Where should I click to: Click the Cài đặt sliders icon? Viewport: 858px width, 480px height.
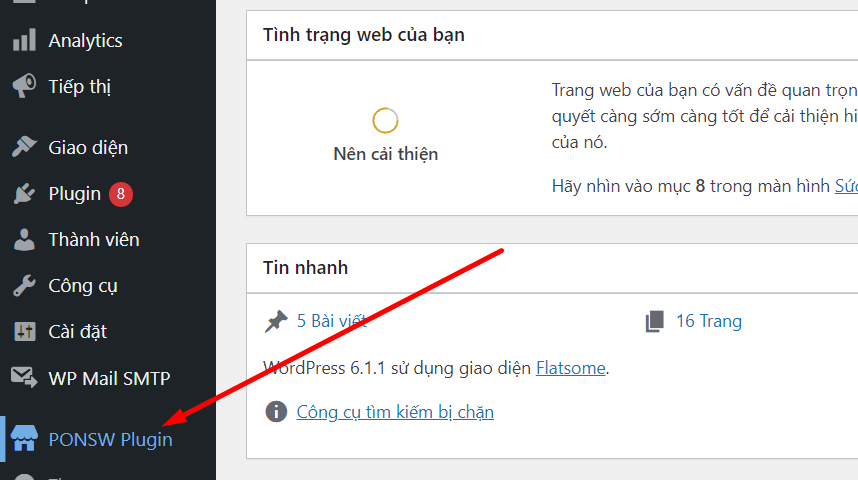click(24, 331)
